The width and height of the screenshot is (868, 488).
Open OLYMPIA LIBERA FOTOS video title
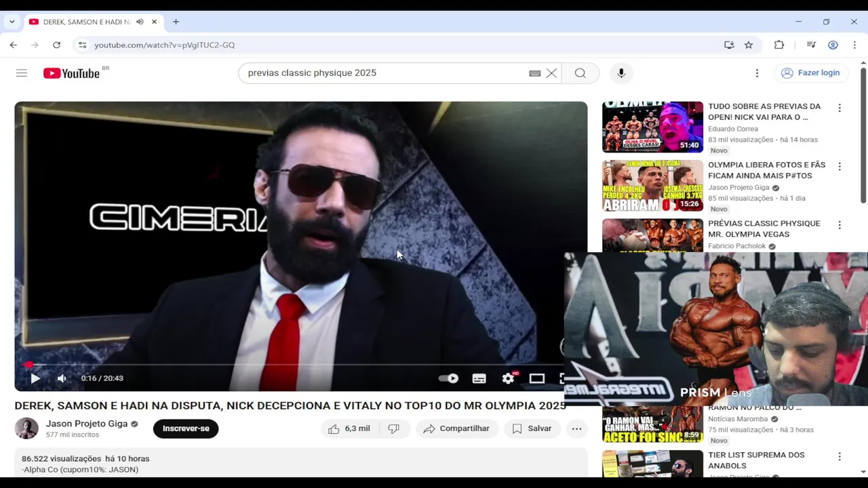click(x=767, y=170)
